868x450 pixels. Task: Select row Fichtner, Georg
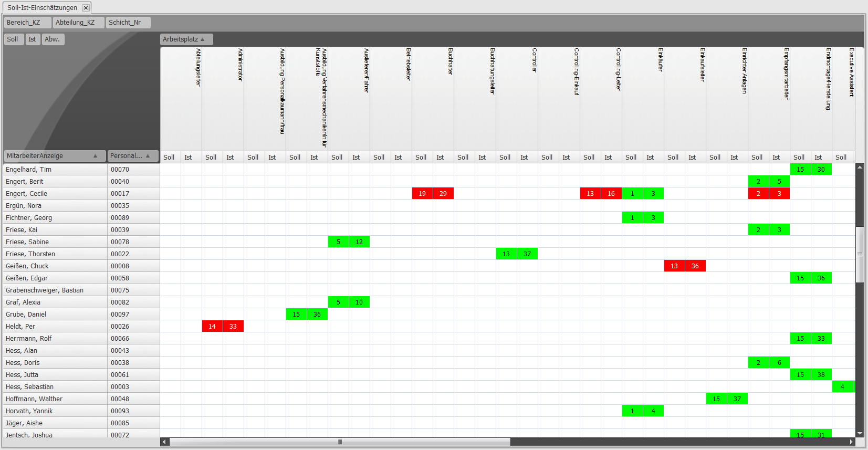pos(55,218)
